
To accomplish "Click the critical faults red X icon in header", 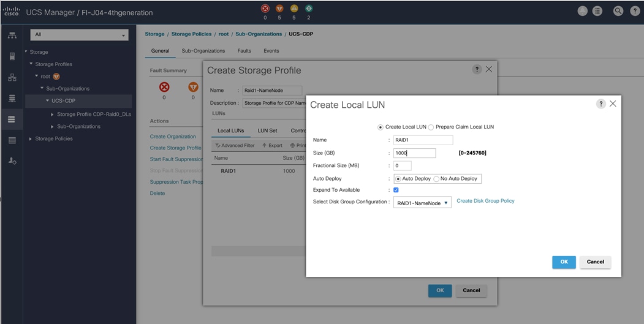I will [x=265, y=8].
